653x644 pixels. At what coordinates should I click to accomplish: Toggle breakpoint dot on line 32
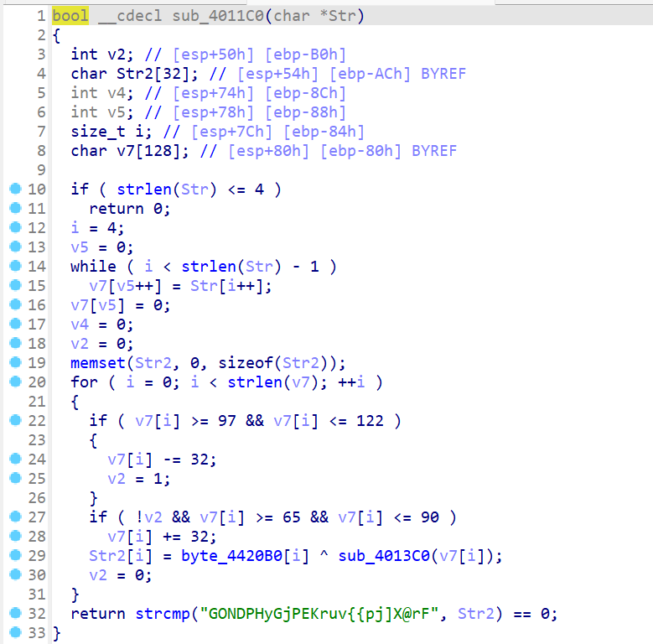pyautogui.click(x=13, y=614)
